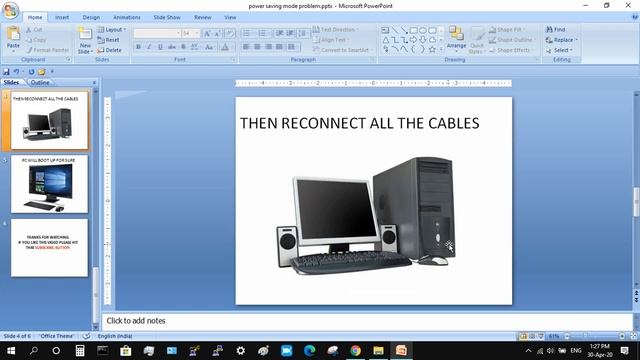
Task: Open Windows Start menu
Action: [x=11, y=351]
